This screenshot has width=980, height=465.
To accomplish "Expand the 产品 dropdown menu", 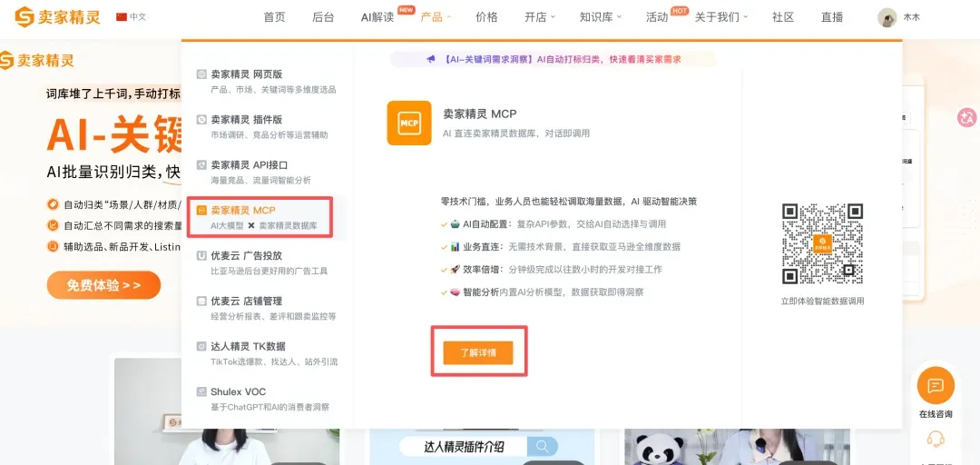I will click(436, 17).
